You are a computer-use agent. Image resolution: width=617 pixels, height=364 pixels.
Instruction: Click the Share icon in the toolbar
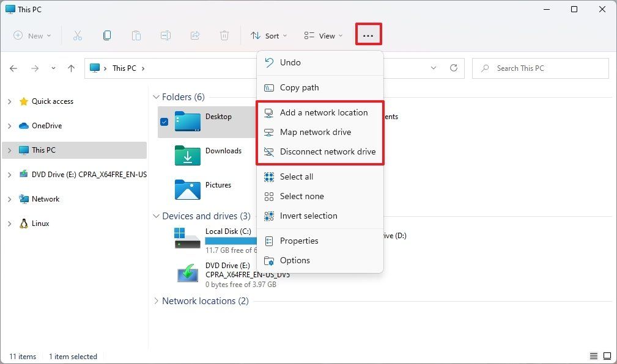[x=195, y=35]
